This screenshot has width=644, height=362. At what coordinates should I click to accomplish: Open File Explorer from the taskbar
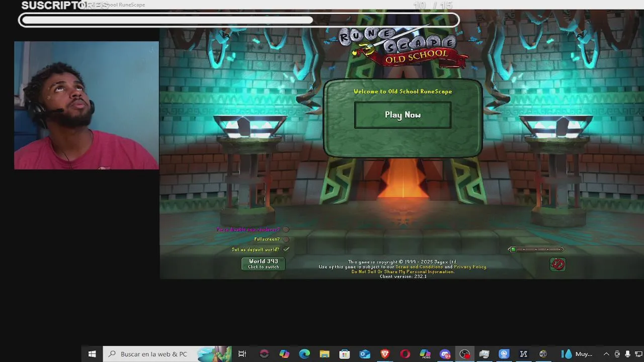point(325,354)
